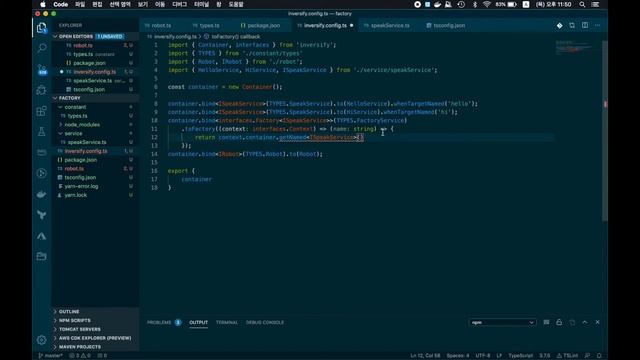Open the Run and Debug view

(42, 90)
